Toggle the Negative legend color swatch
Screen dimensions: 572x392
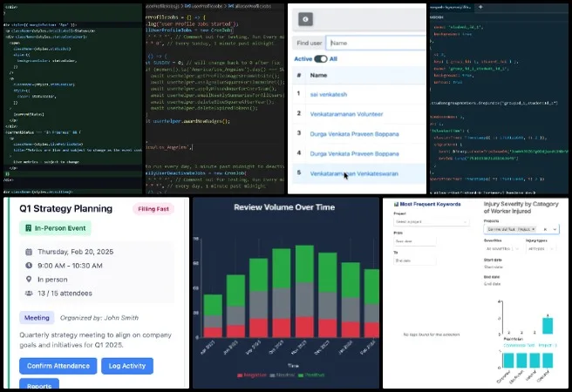point(241,375)
